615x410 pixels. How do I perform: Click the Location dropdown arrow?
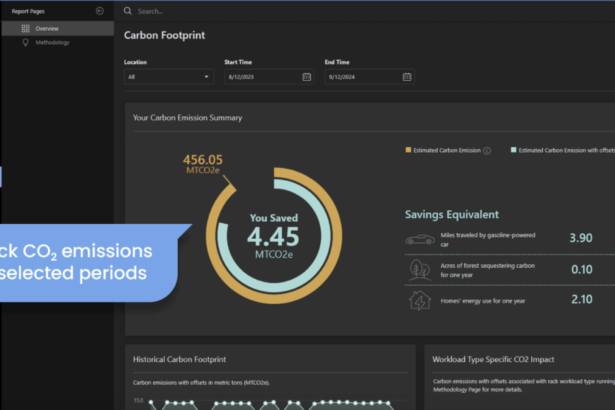click(x=206, y=77)
